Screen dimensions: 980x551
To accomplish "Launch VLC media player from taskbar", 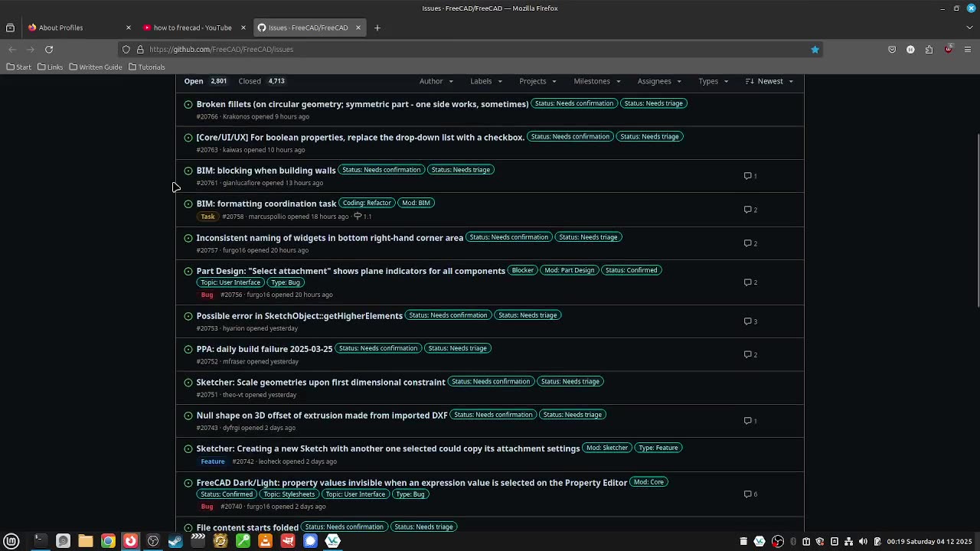I will [x=265, y=541].
